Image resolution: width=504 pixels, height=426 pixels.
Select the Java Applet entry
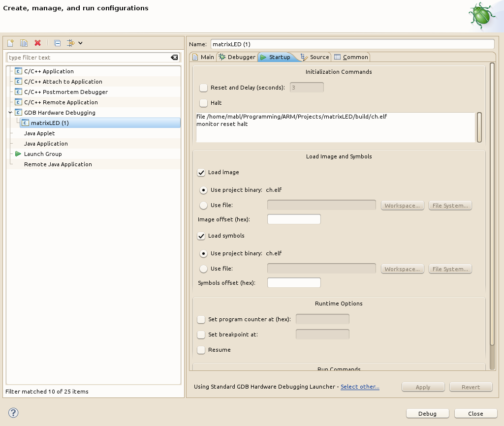[39, 133]
